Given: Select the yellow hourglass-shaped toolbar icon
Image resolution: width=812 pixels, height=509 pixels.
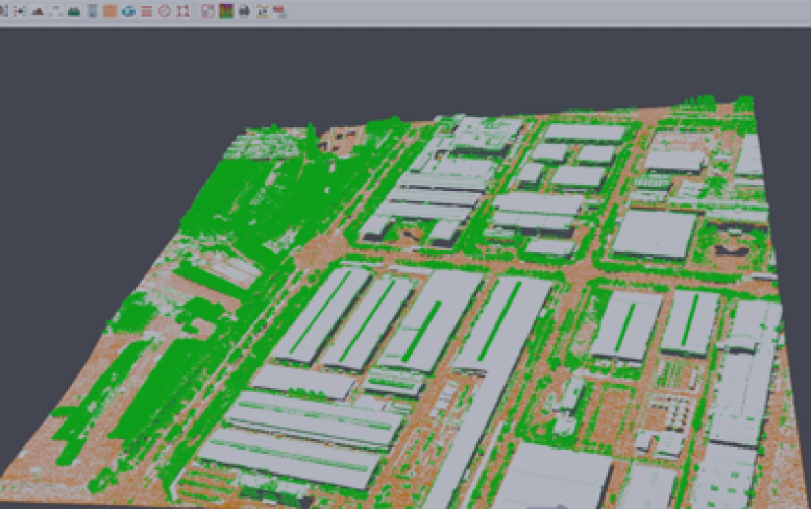Looking at the screenshot, I should pyautogui.click(x=263, y=12).
